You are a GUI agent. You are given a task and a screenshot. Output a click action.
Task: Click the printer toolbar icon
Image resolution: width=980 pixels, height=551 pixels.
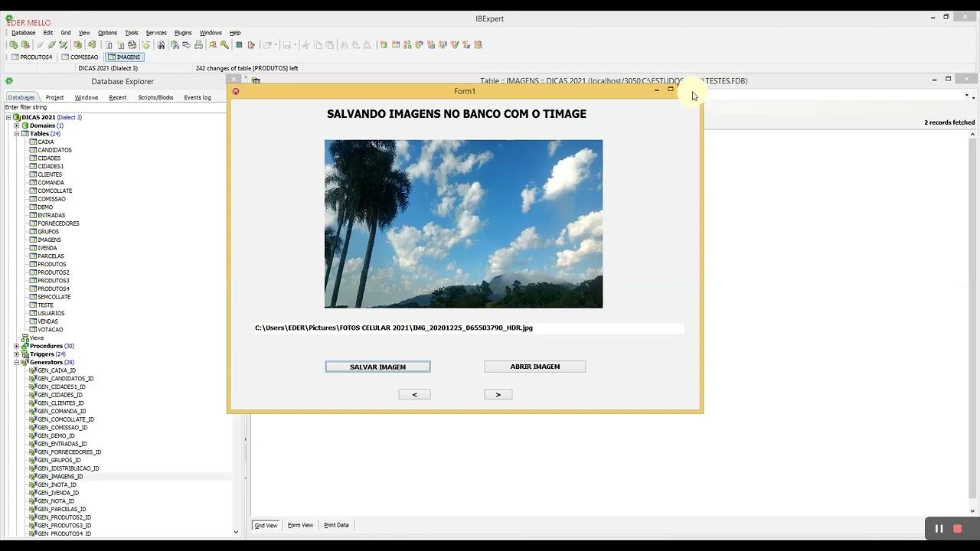click(198, 44)
